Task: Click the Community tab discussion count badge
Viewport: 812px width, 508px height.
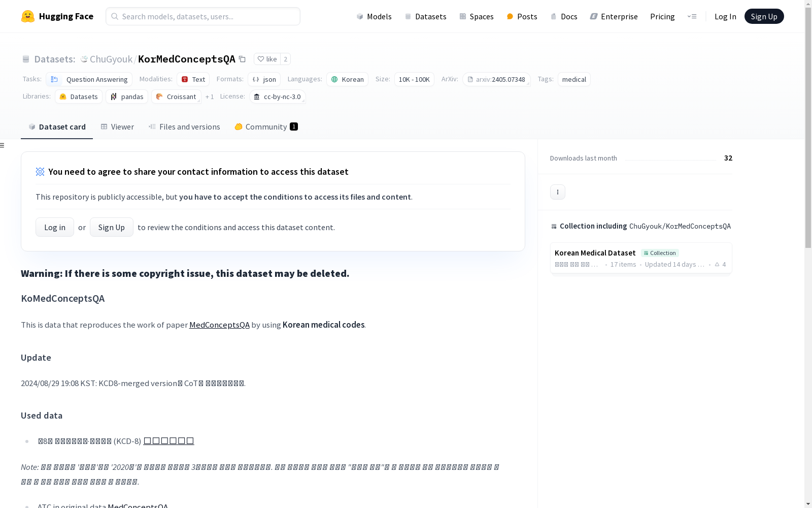Action: 294,126
